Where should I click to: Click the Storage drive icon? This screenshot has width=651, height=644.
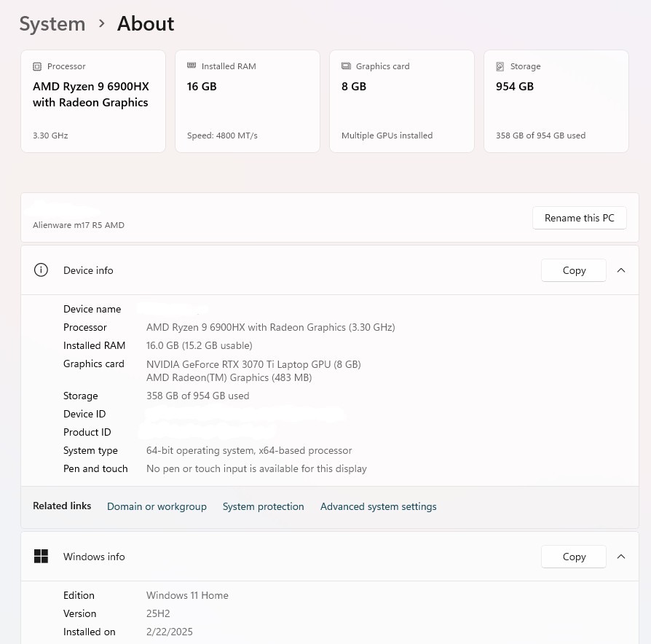click(x=500, y=66)
